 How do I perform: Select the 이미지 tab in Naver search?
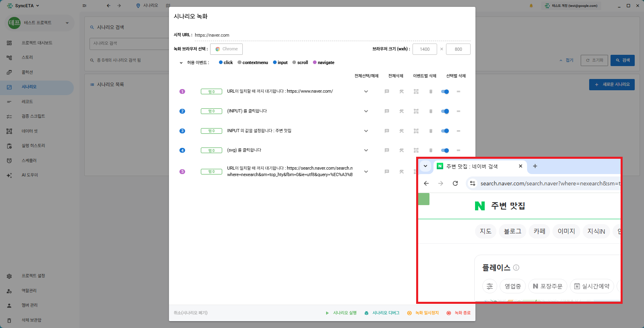[566, 231]
